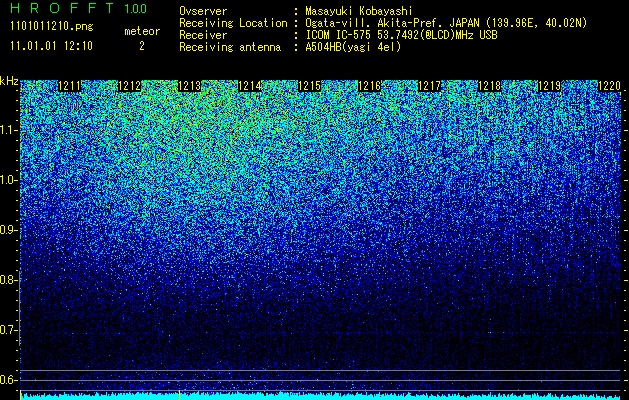Screen dimensions: 629x400
Task: Click the 1218 time marker
Action: [x=490, y=86]
